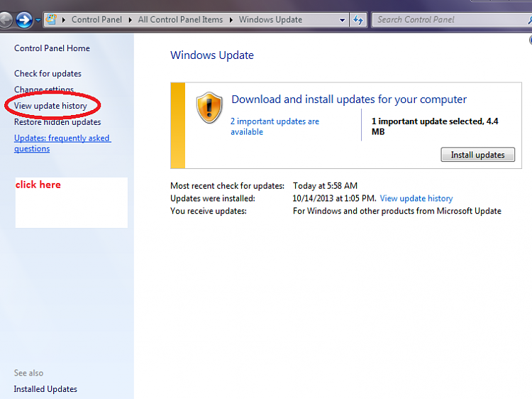Viewport: 532px width, 399px height.
Task: Click Check for updates
Action: (48, 74)
